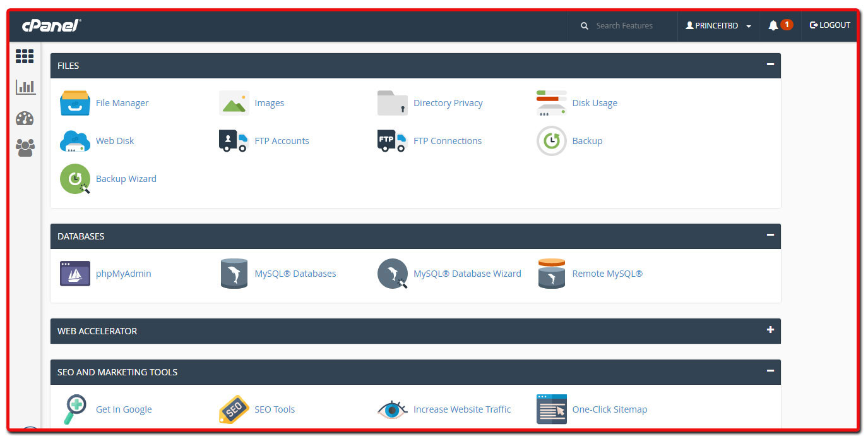
Task: Click the FTP Accounts truck icon
Action: point(234,141)
